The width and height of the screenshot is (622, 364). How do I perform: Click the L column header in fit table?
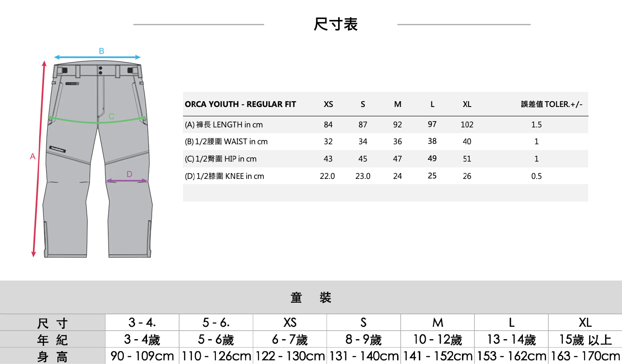pos(432,104)
